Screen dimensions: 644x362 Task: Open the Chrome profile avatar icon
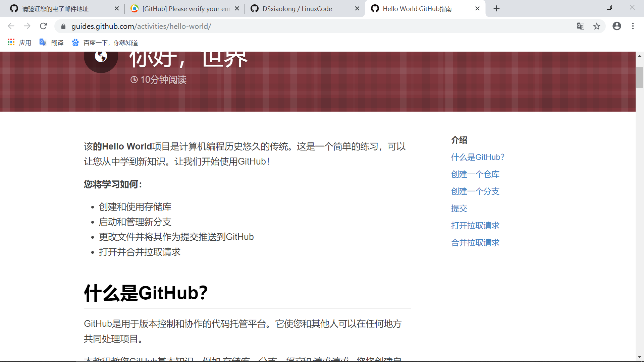tap(617, 26)
